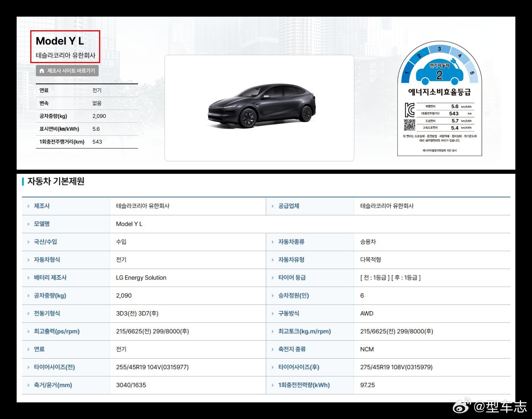Expand the 배터리 제조사 row
This screenshot has height=419, width=532.
tap(29, 278)
